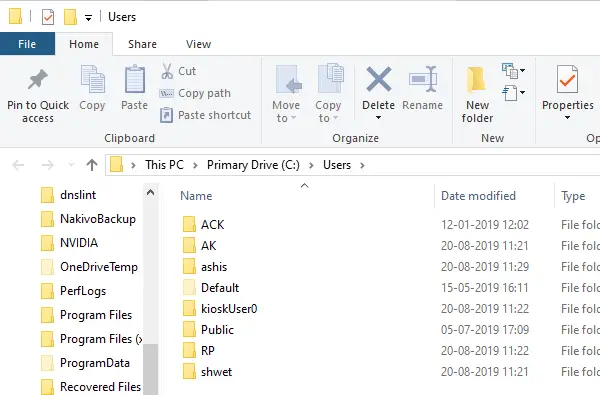Click the kioskUser0 folder icon
The image size is (600, 395).
(189, 308)
